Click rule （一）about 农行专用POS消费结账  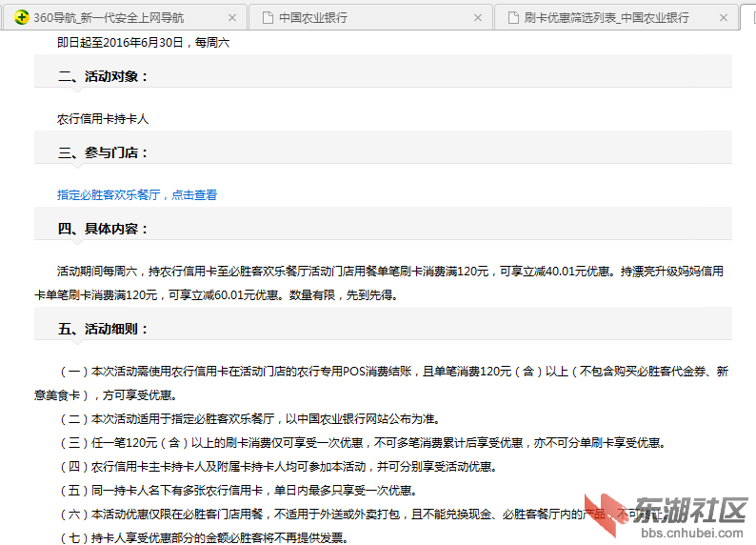tap(382, 383)
